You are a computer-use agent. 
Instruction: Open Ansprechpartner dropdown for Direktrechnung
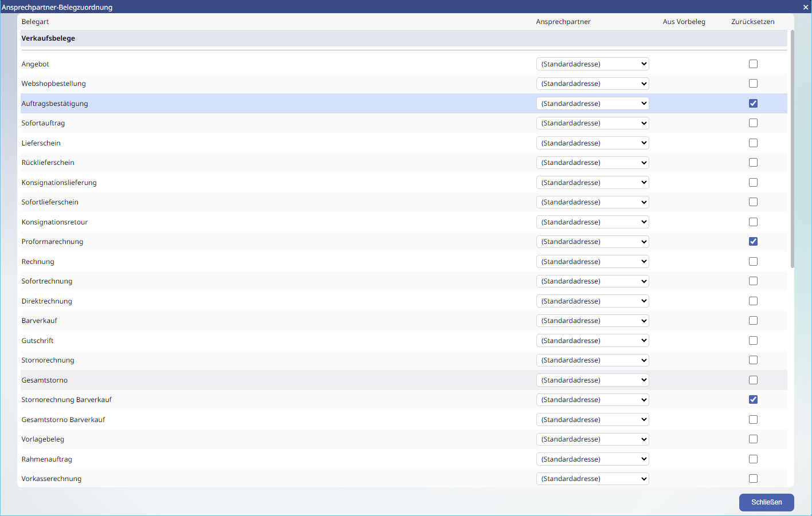593,301
